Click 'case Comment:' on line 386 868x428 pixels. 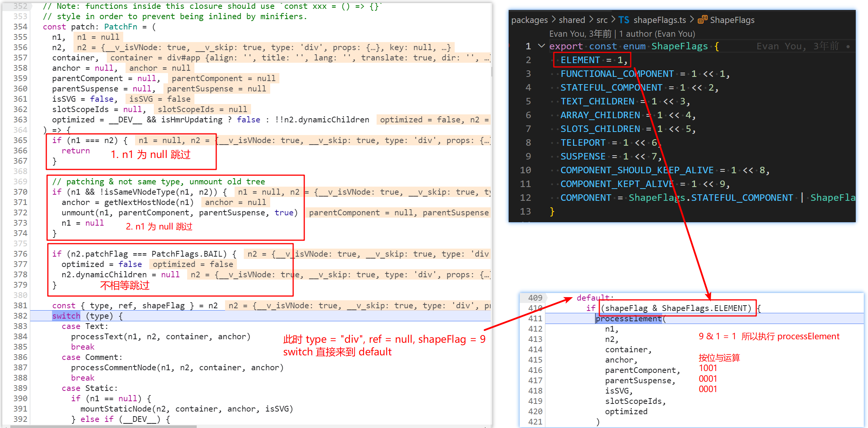pyautogui.click(x=92, y=357)
